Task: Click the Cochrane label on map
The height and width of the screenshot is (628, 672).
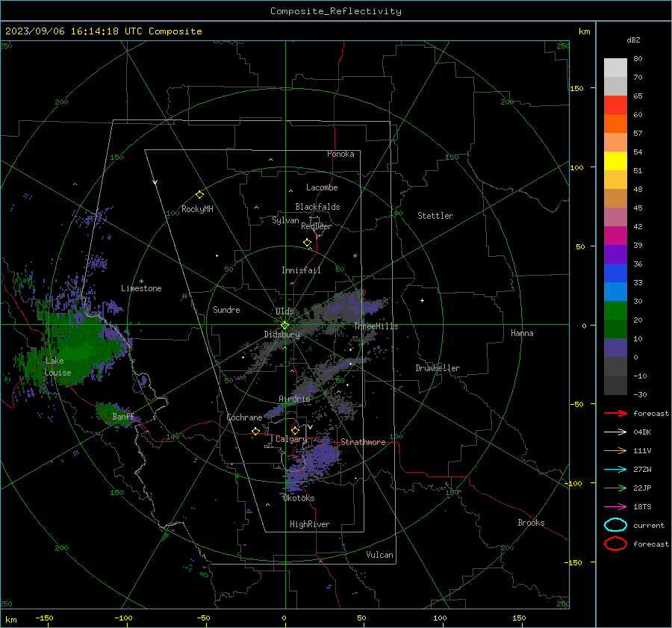Action: (x=244, y=417)
